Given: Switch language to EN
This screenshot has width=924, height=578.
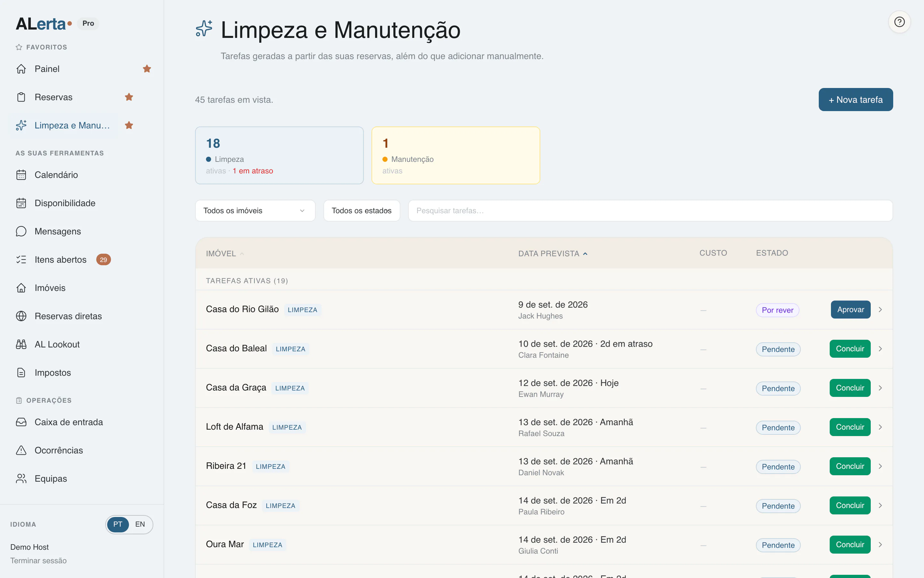Looking at the screenshot, I should click(x=140, y=524).
